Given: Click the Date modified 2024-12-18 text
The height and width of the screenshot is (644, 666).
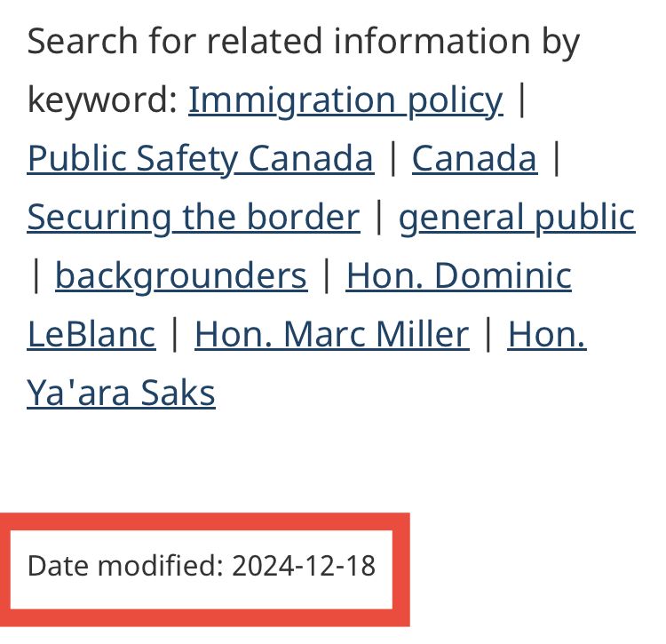Looking at the screenshot, I should point(202,566).
